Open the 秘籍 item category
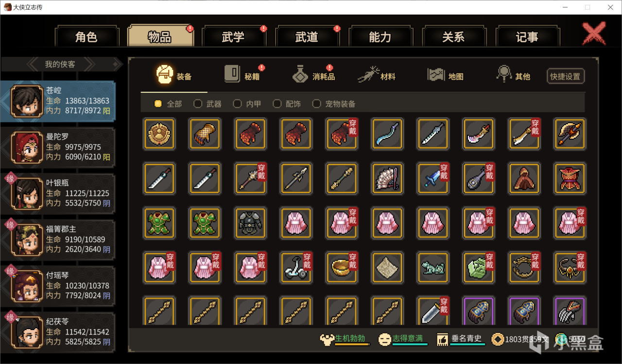622x364 pixels. click(242, 75)
